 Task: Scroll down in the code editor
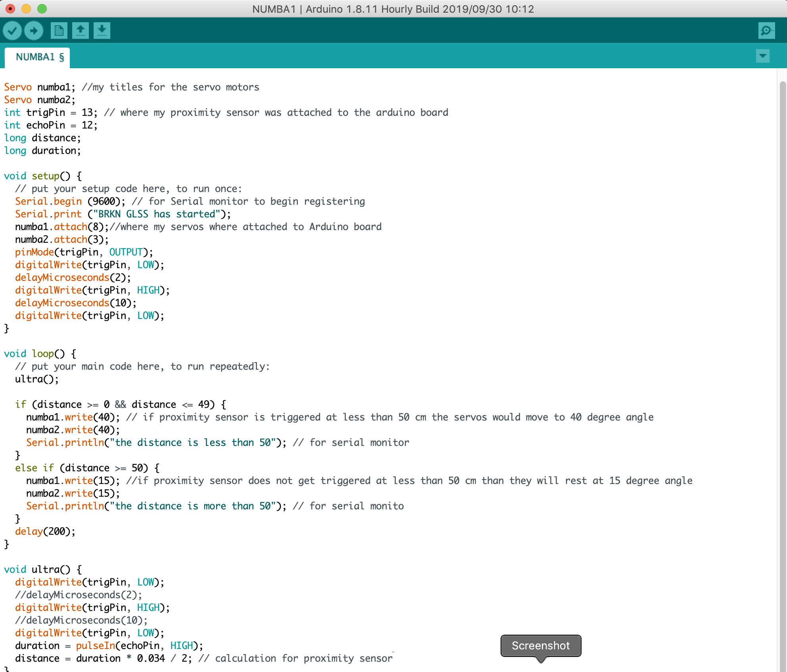point(780,667)
